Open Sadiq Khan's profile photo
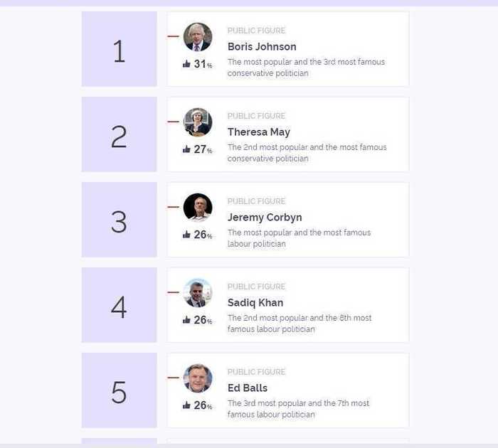Screen dimensions: 498x448 (x=198, y=293)
